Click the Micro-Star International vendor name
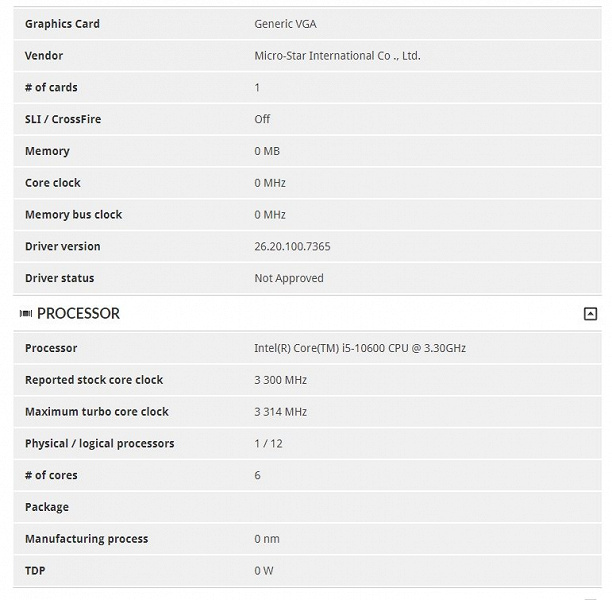 point(337,56)
